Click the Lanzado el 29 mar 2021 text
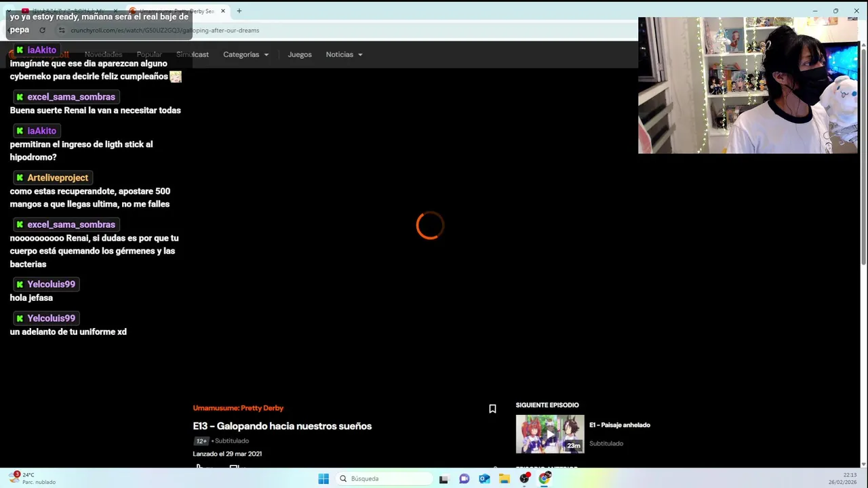The width and height of the screenshot is (868, 488). click(227, 454)
